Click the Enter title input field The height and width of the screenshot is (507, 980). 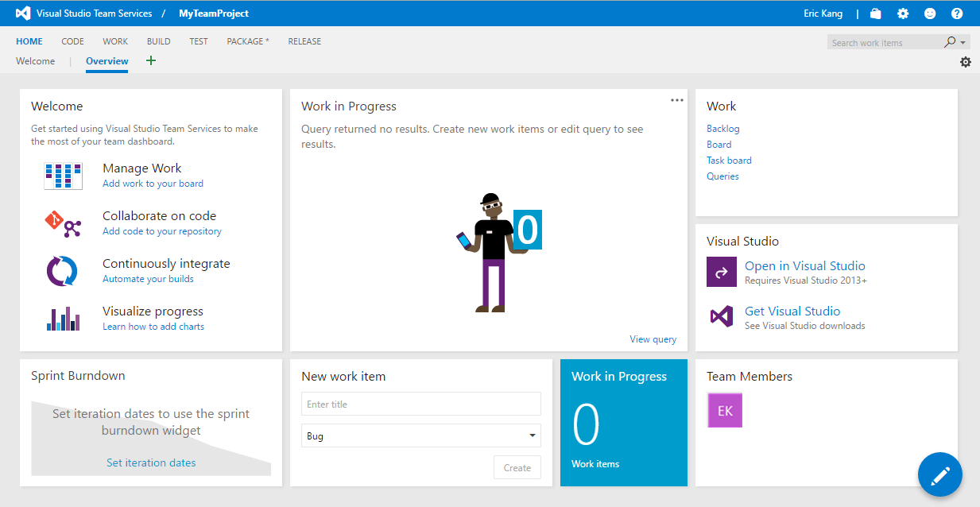(x=421, y=404)
